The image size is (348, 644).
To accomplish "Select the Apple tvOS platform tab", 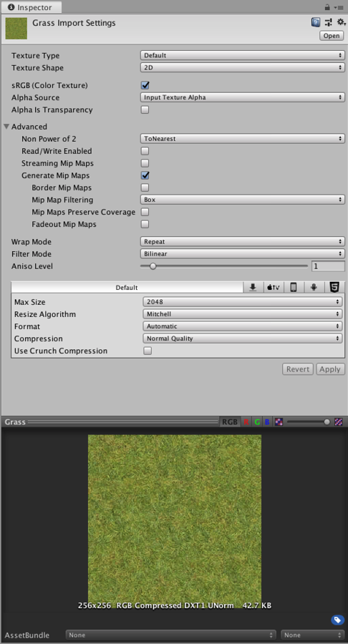I will pos(274,287).
